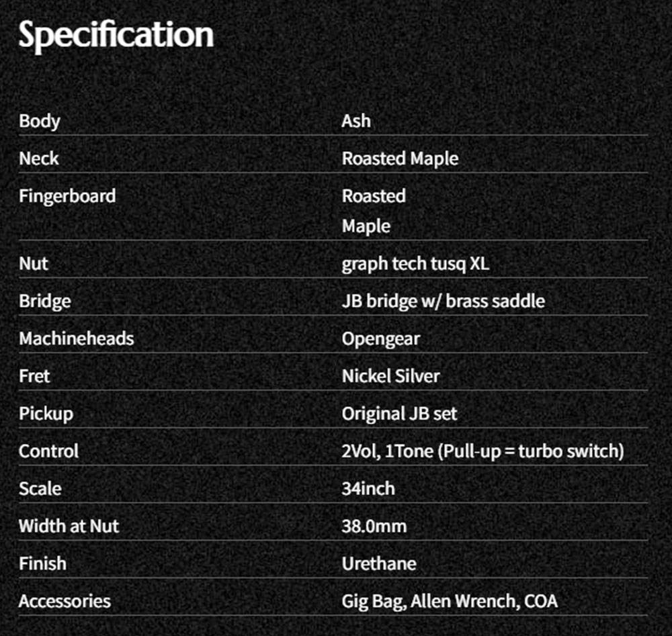Screen dimensions: 672x636
Task: Click the Gig Bag, Allen Wrench, COA text
Action: (x=450, y=602)
